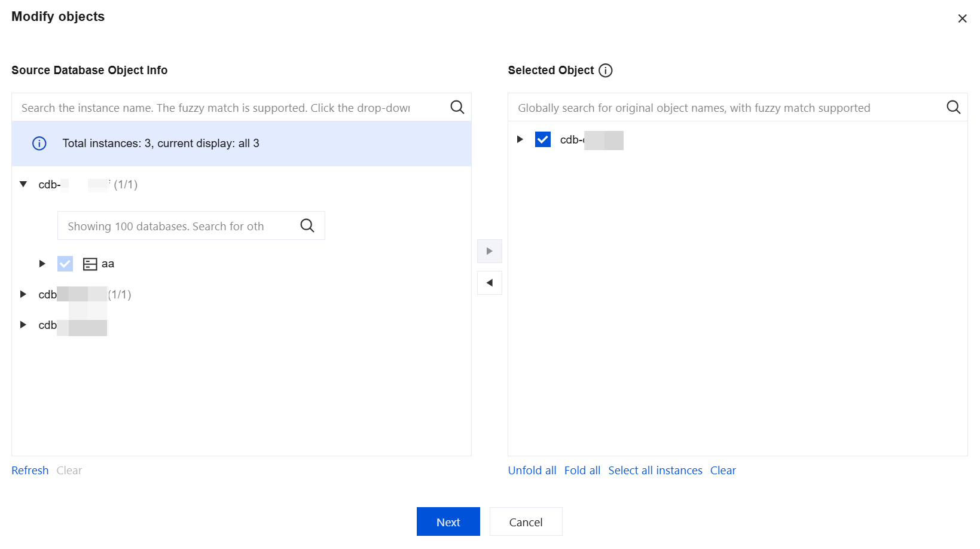The image size is (980, 549).
Task: Remove selection with the left arrow button
Action: tap(490, 283)
